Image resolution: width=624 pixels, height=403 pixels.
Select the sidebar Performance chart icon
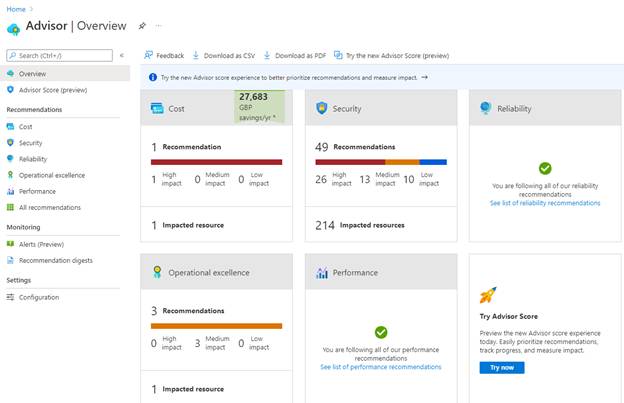(x=10, y=191)
